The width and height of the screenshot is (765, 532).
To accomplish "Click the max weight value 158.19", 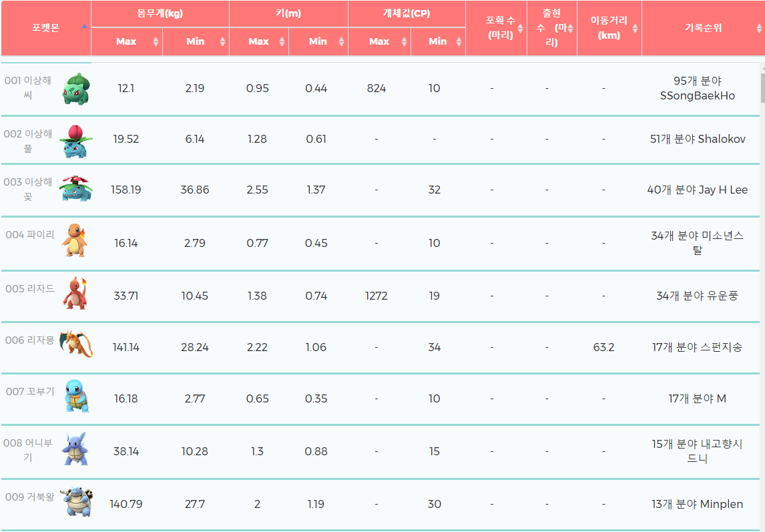I will pyautogui.click(x=126, y=190).
